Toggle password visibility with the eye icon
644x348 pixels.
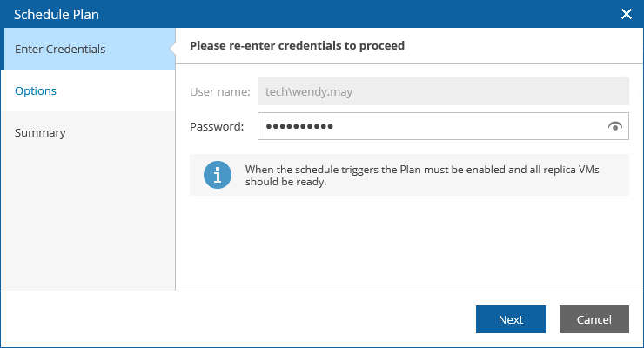(x=615, y=127)
